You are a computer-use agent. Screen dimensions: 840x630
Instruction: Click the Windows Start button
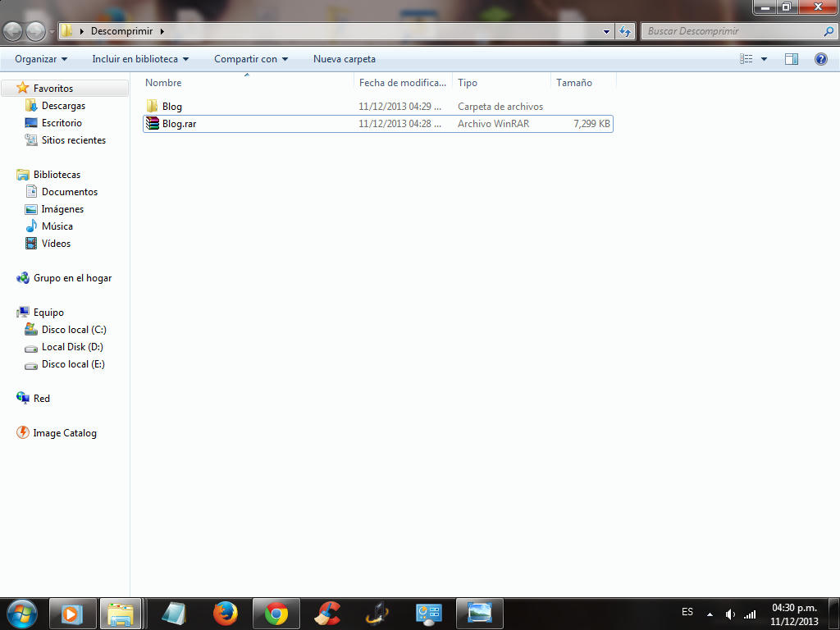point(21,613)
